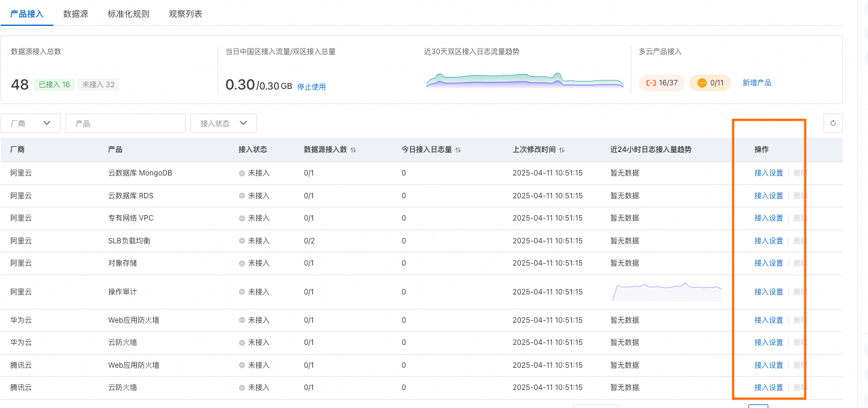This screenshot has height=408, width=868.
Task: Click the table refresh icon
Action: click(833, 123)
